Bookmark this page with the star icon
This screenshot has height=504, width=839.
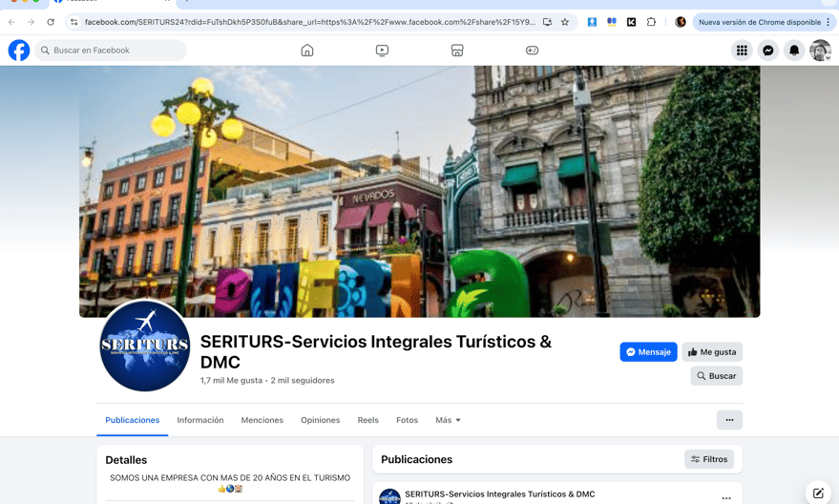[x=564, y=22]
